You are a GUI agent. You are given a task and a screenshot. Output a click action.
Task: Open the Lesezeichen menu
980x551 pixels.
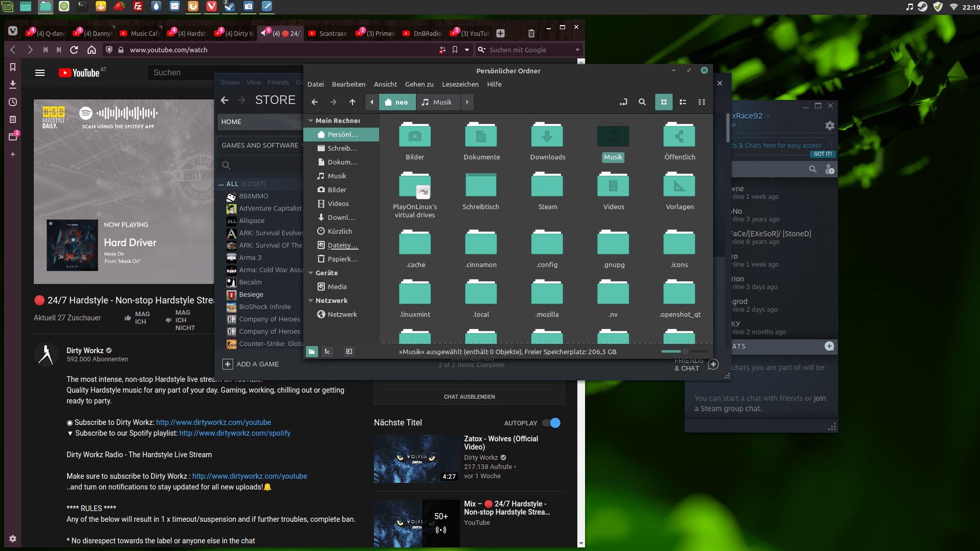[x=460, y=84]
